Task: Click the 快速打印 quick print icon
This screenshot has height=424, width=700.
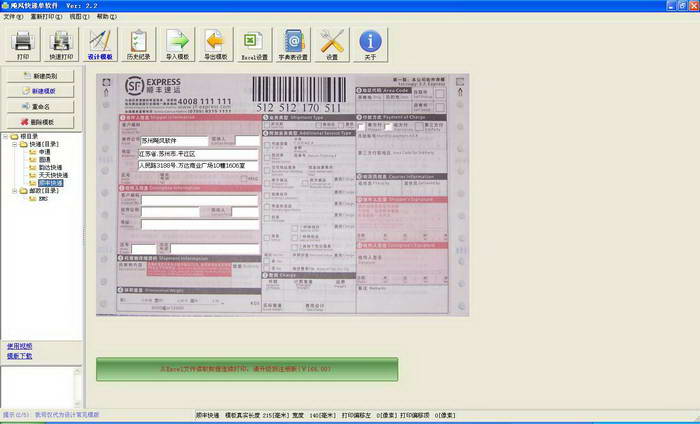Action: point(61,44)
